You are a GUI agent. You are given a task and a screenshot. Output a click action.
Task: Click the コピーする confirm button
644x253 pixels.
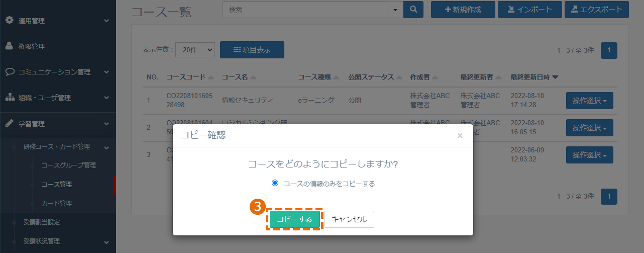tap(294, 219)
